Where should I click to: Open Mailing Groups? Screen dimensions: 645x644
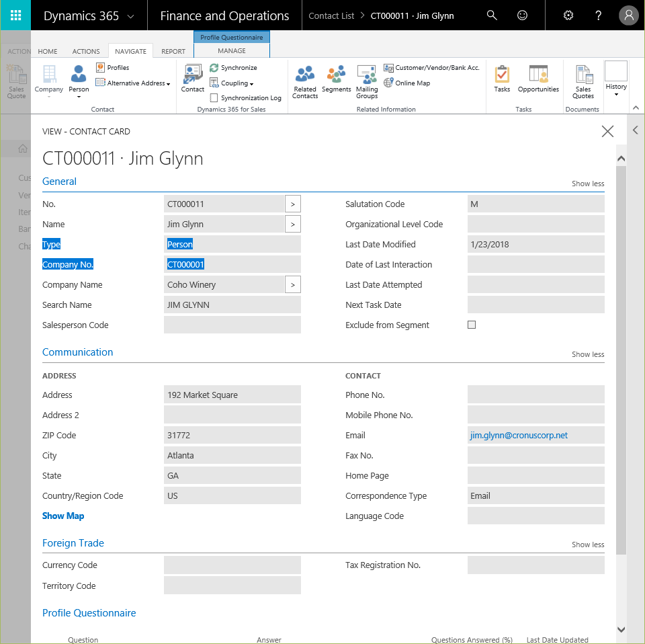pos(367,82)
